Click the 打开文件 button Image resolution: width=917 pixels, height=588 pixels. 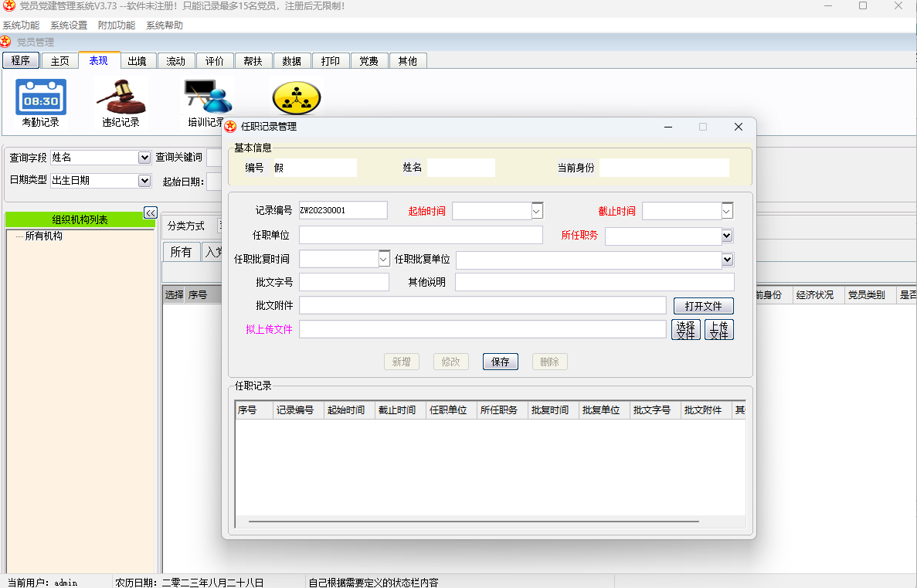click(x=704, y=306)
